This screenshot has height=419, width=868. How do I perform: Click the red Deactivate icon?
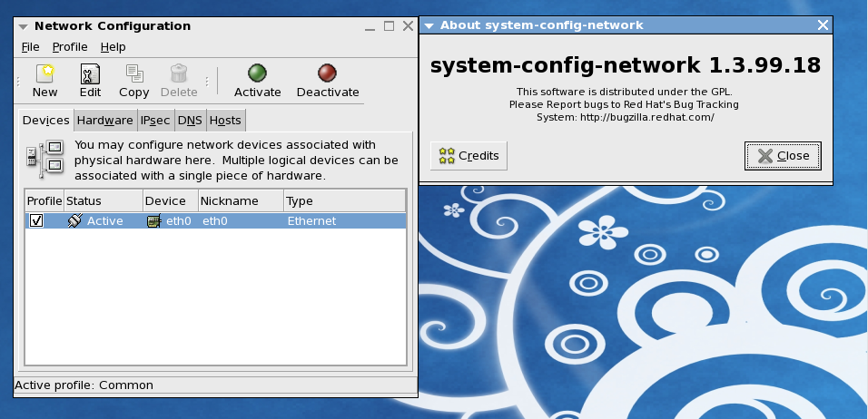pyautogui.click(x=327, y=73)
